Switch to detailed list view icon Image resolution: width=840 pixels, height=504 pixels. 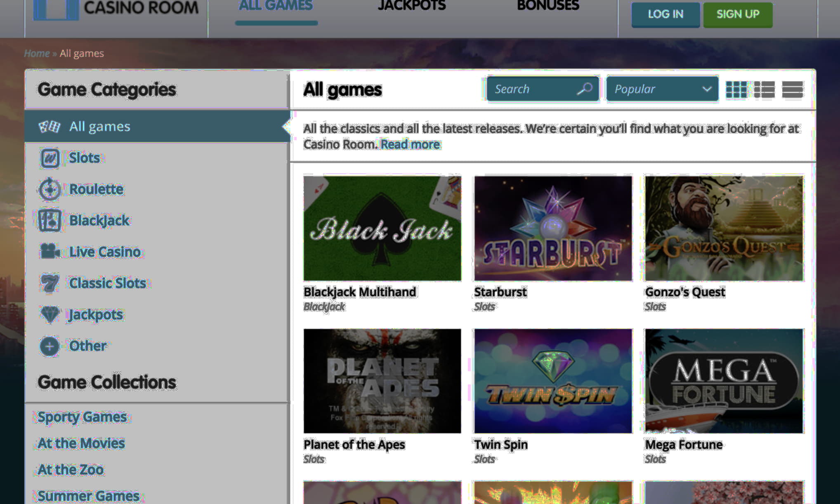click(x=764, y=89)
